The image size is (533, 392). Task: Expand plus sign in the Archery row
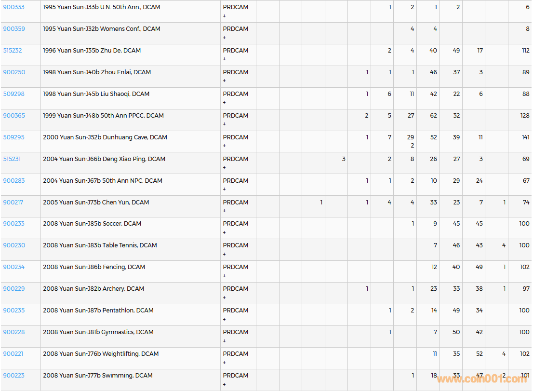click(224, 297)
